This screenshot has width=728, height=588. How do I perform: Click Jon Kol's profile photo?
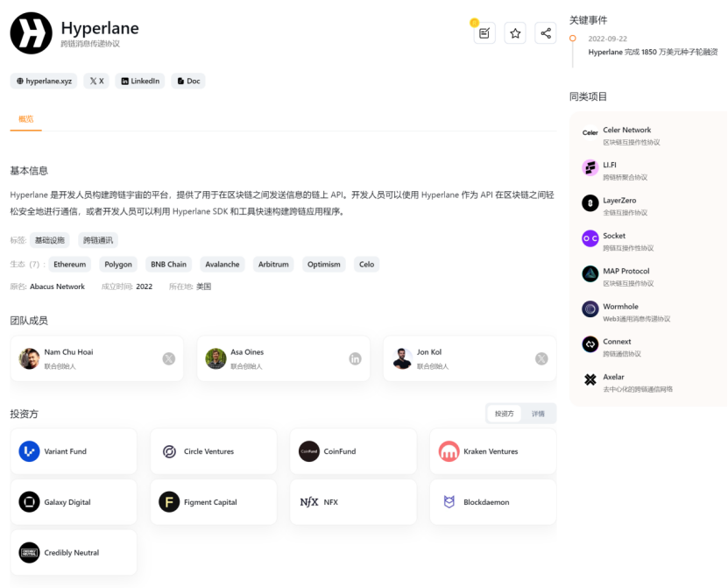pos(402,358)
